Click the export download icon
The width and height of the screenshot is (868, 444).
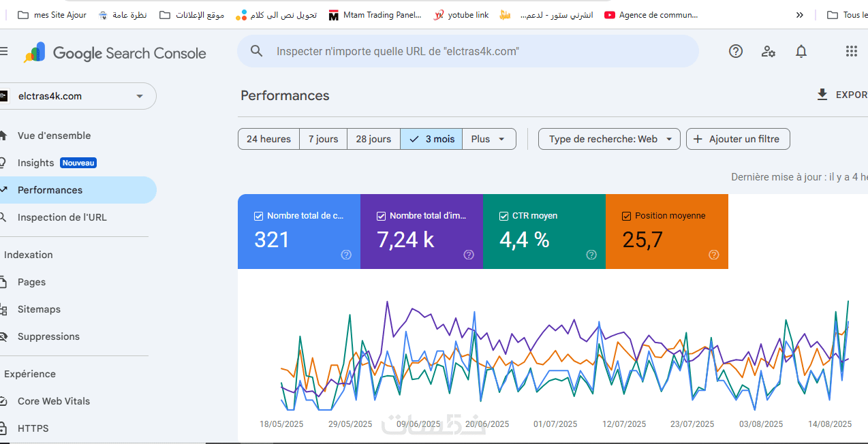tap(822, 95)
